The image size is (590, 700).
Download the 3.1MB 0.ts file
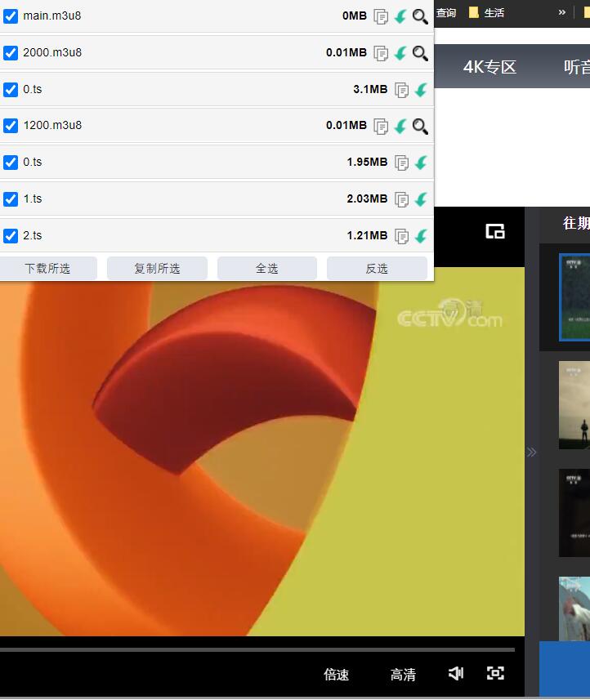421,90
